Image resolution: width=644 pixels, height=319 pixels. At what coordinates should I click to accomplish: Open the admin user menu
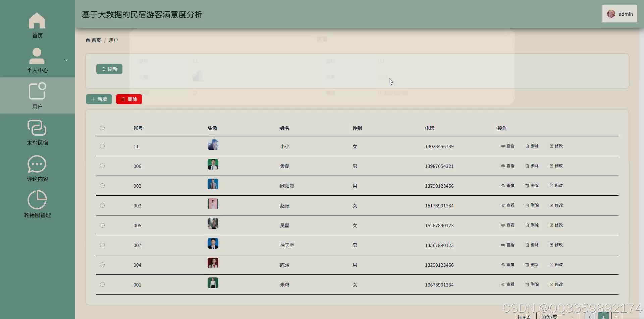click(x=620, y=14)
